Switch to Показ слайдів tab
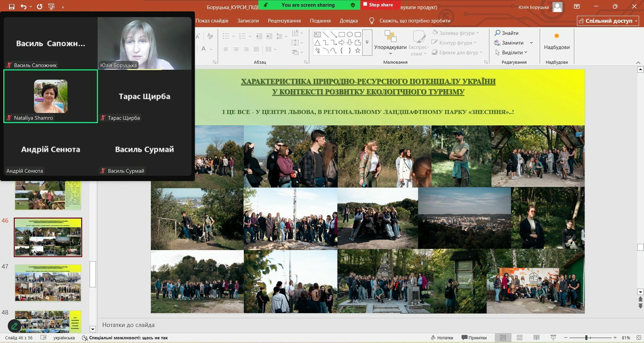644x343 pixels. tap(212, 21)
